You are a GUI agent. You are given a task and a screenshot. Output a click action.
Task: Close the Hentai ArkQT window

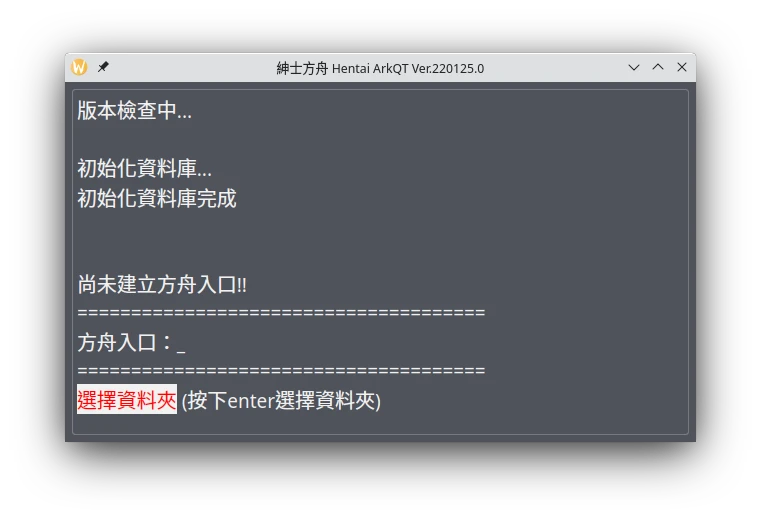click(x=682, y=67)
